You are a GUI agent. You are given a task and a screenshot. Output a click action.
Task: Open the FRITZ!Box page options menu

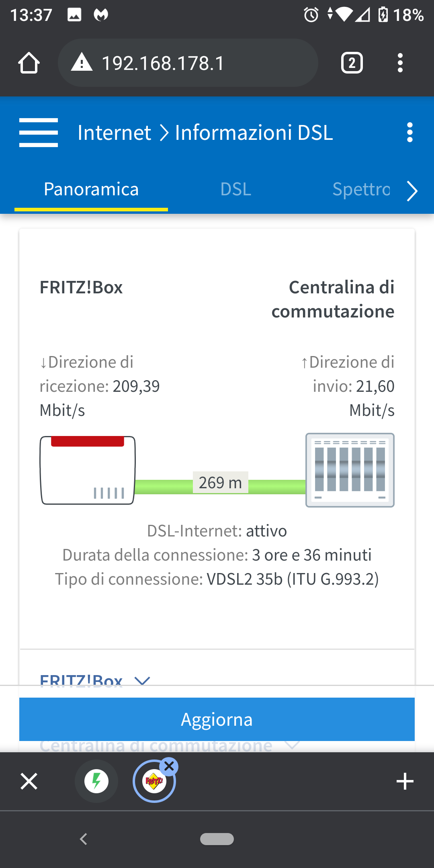coord(409,133)
